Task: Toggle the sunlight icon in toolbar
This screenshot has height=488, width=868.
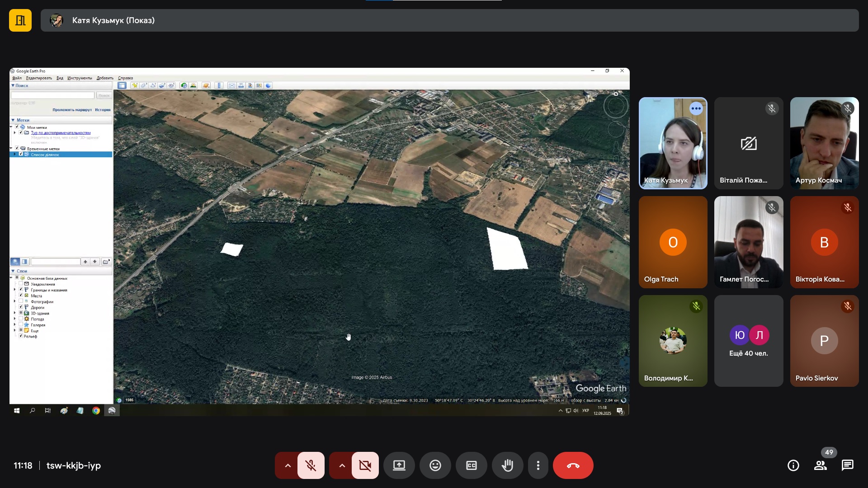Action: coord(193,85)
